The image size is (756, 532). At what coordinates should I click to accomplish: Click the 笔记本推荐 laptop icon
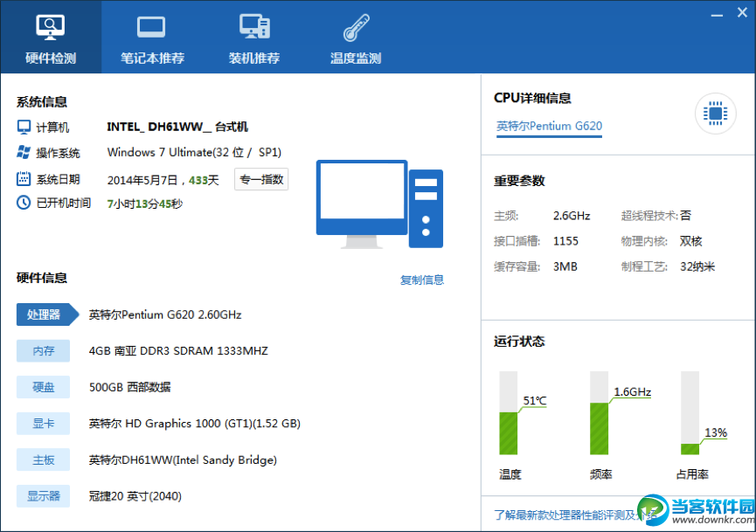[151, 27]
